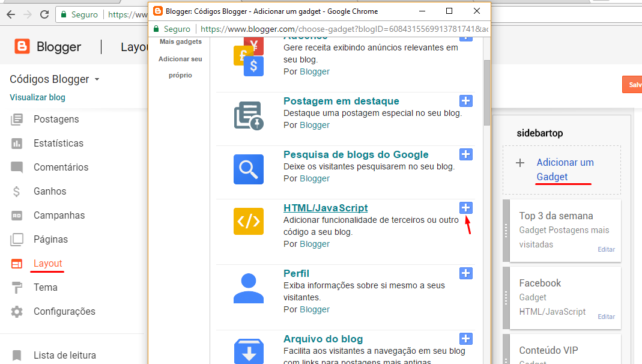Add the HTML/JavaScript gadget via plus button

point(466,208)
